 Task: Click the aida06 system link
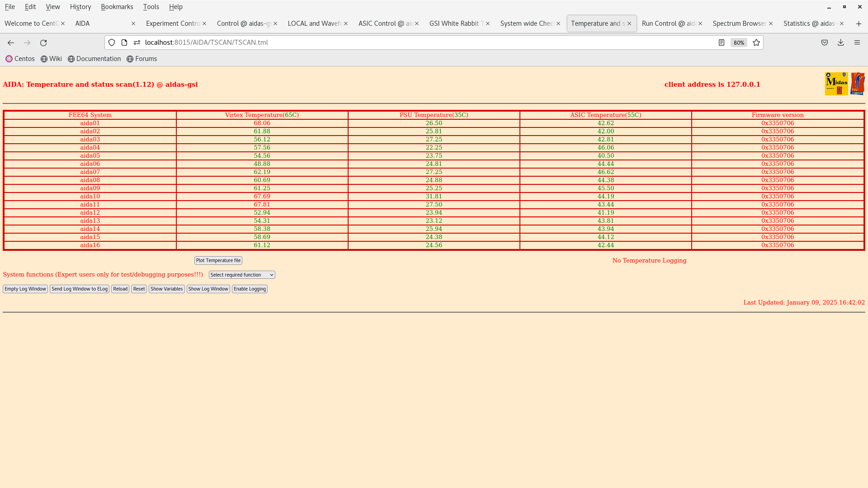pyautogui.click(x=90, y=163)
